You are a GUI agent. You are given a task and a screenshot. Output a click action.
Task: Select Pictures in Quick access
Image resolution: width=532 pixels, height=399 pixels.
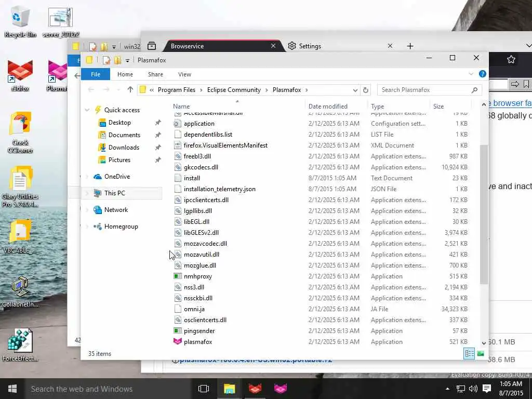click(119, 160)
